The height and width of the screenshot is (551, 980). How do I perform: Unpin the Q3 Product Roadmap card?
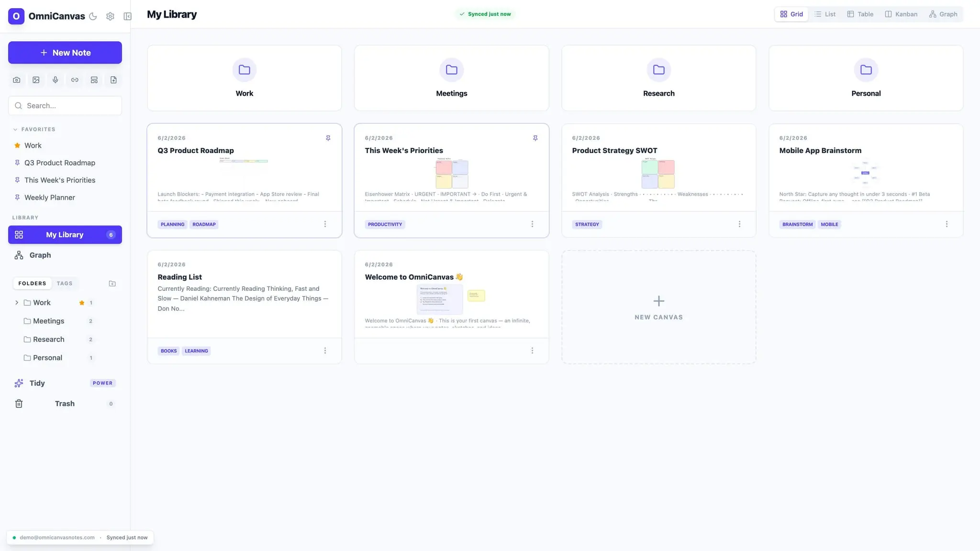(x=328, y=138)
